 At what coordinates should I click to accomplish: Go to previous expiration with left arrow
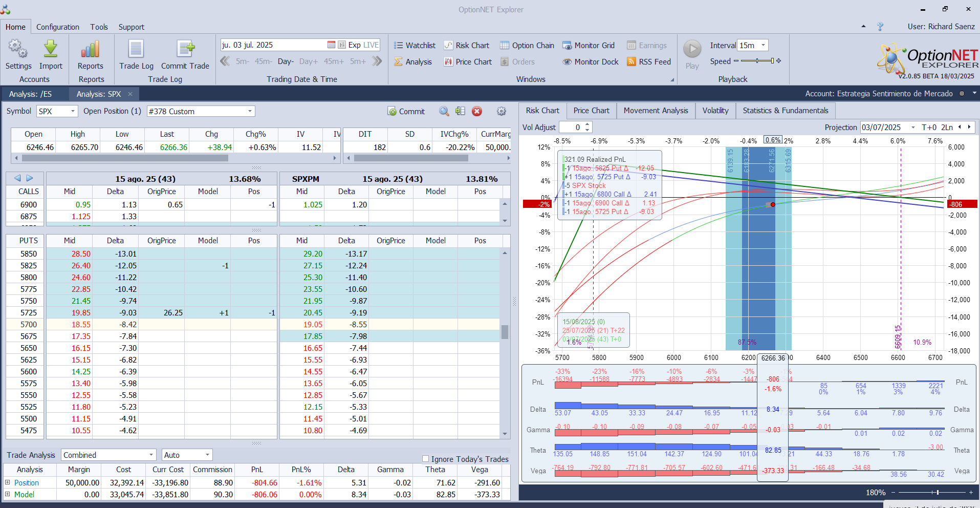pyautogui.click(x=17, y=178)
